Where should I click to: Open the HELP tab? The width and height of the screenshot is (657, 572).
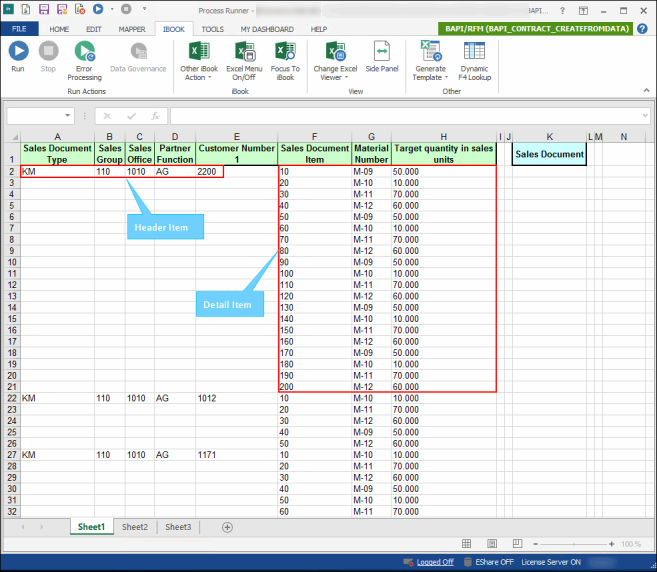[x=319, y=29]
